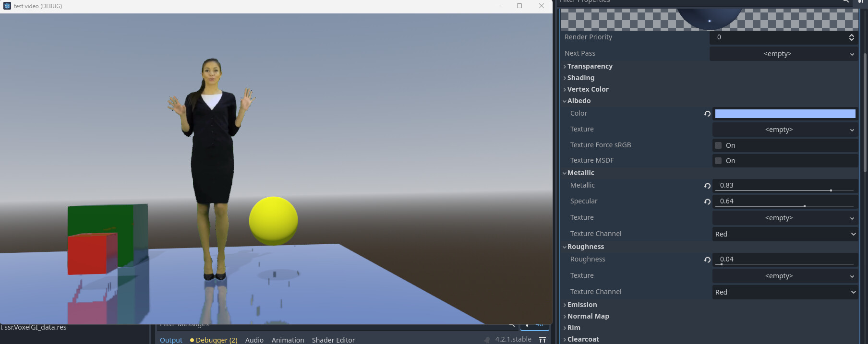This screenshot has width=868, height=344.
Task: Open the Metallic Texture Channel dropdown
Action: 785,234
